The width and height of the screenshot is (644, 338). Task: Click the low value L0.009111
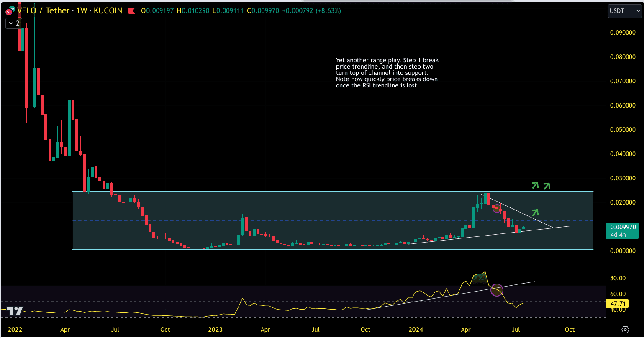pos(229,11)
